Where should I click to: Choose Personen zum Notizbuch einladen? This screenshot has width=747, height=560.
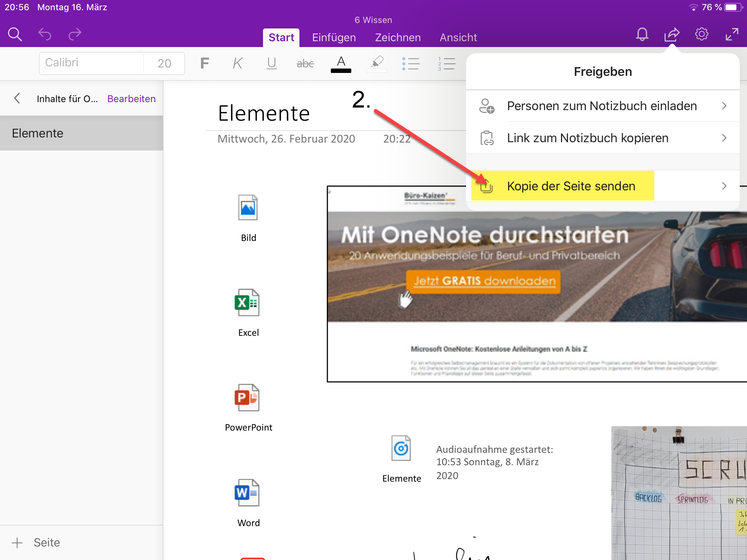coord(603,106)
